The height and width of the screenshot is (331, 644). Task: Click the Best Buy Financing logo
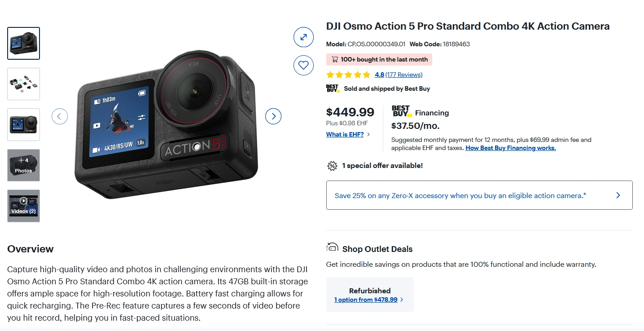(x=402, y=111)
